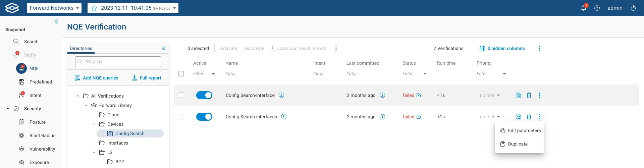Open the Active column filter dropdown
Viewport: 644px width, 168px height.
204,74
